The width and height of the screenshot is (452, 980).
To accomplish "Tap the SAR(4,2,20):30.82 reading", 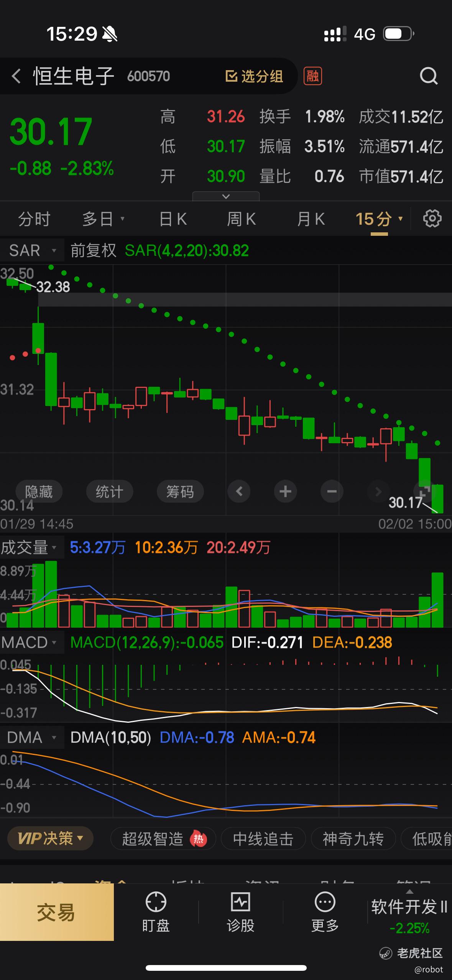I will pos(187,251).
